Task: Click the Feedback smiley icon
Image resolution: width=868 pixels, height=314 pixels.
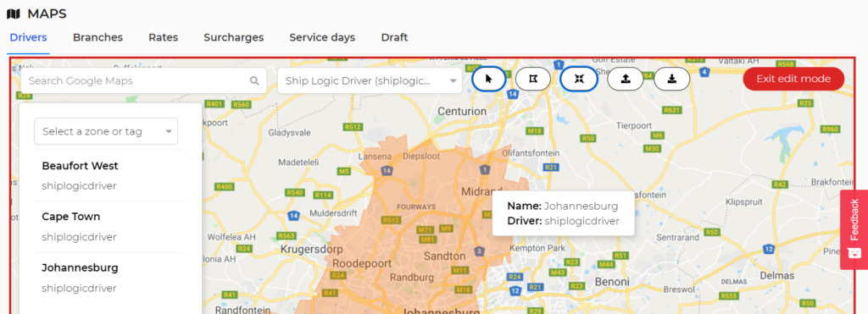Action: click(x=854, y=253)
